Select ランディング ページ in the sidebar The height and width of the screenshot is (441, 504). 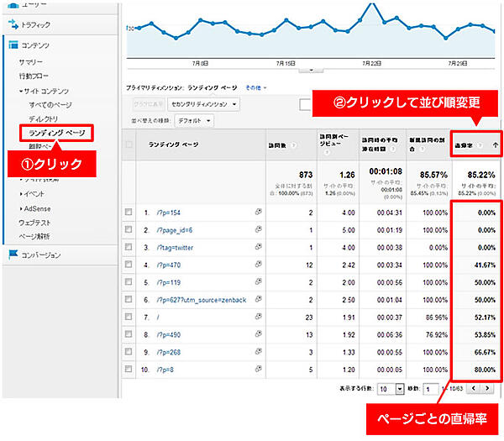pyautogui.click(x=55, y=133)
